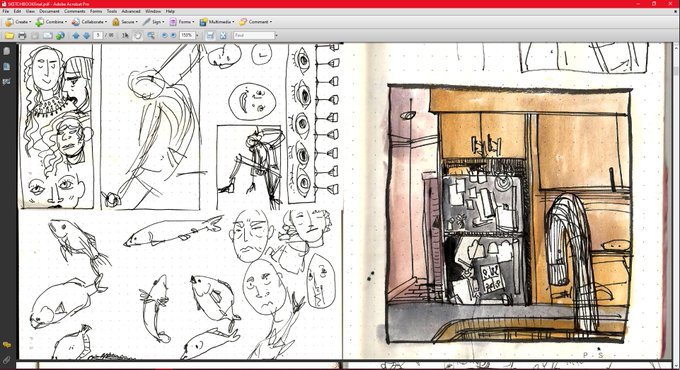
Task: Go to previous page with up arrow
Action: (76, 36)
